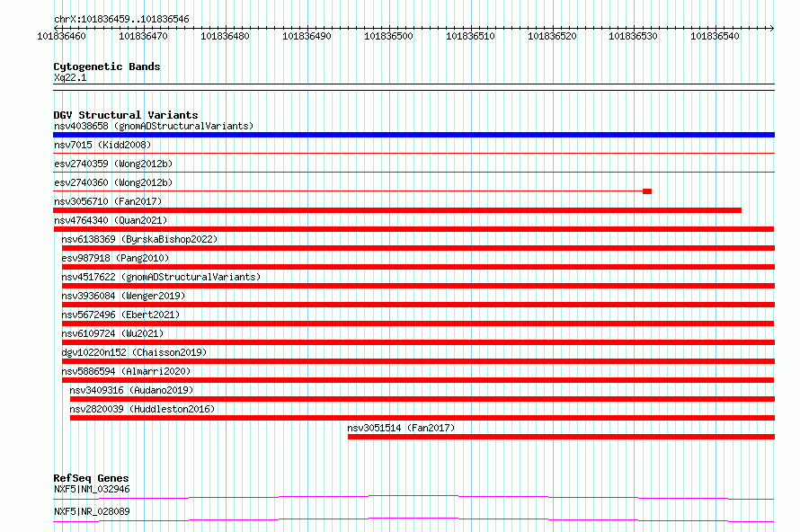Open nsv7015 (Kidd2008) variant label
This screenshot has width=800, height=532.
tap(102, 145)
